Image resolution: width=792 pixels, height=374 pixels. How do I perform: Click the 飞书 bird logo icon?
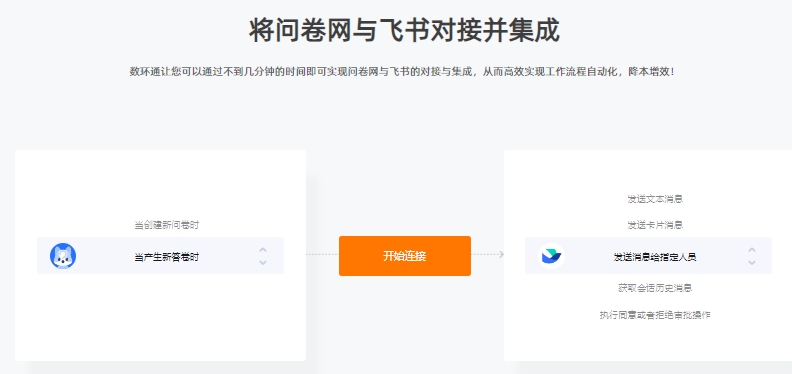pyautogui.click(x=551, y=256)
